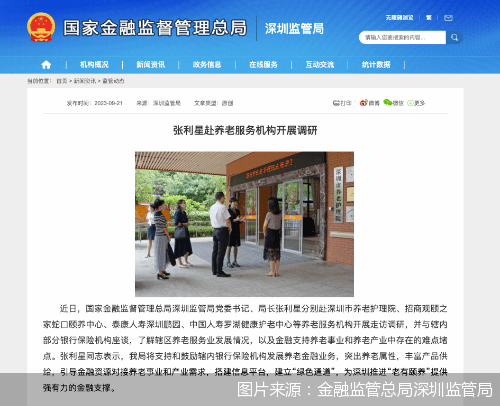Open the 新闻资讯 menu
The image size is (500, 406).
(151, 65)
